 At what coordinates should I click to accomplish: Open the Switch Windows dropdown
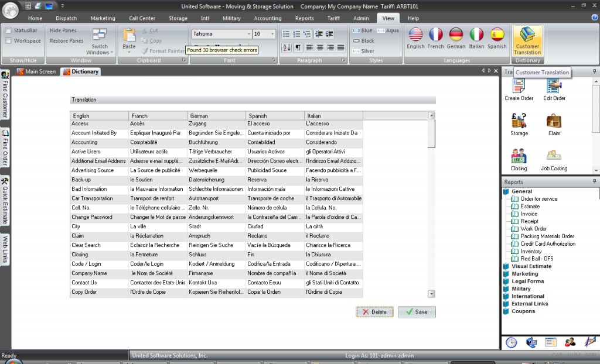pyautogui.click(x=100, y=42)
